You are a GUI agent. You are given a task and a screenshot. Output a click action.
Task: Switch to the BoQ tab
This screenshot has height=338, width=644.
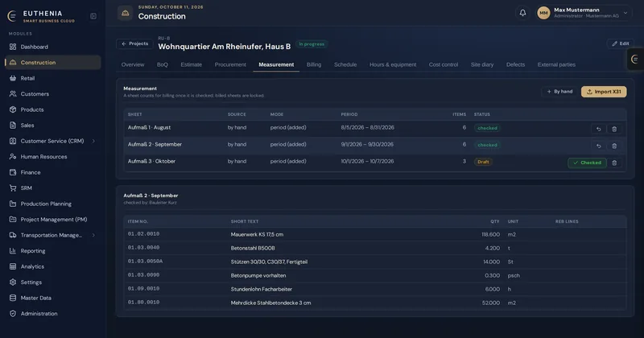(x=163, y=64)
